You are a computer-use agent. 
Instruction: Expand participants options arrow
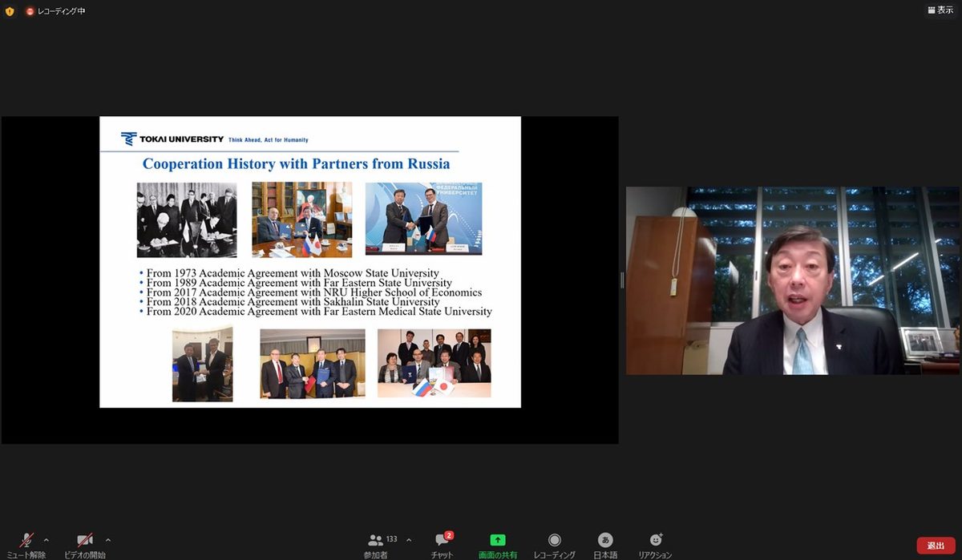coord(409,540)
